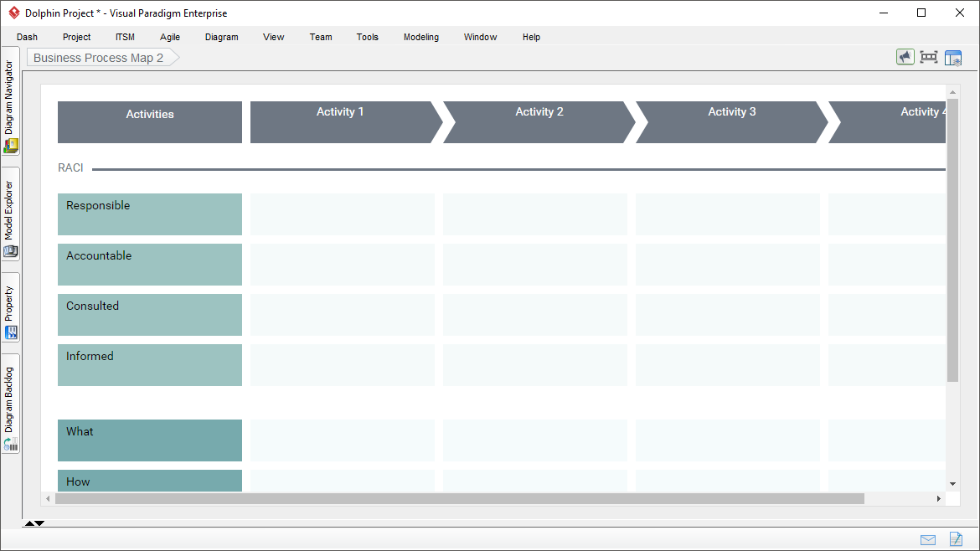This screenshot has height=551, width=980.
Task: Select the Activity 4 chevron
Action: [888, 122]
